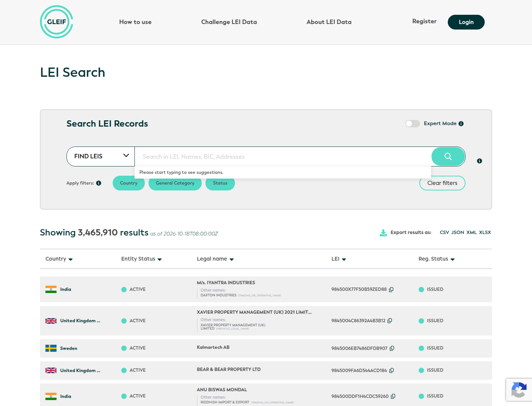Enable the Expert Mode switch

coord(413,124)
